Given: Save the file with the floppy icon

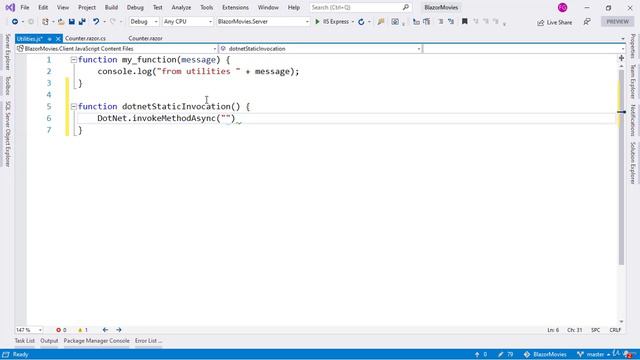Looking at the screenshot, I should point(71,22).
